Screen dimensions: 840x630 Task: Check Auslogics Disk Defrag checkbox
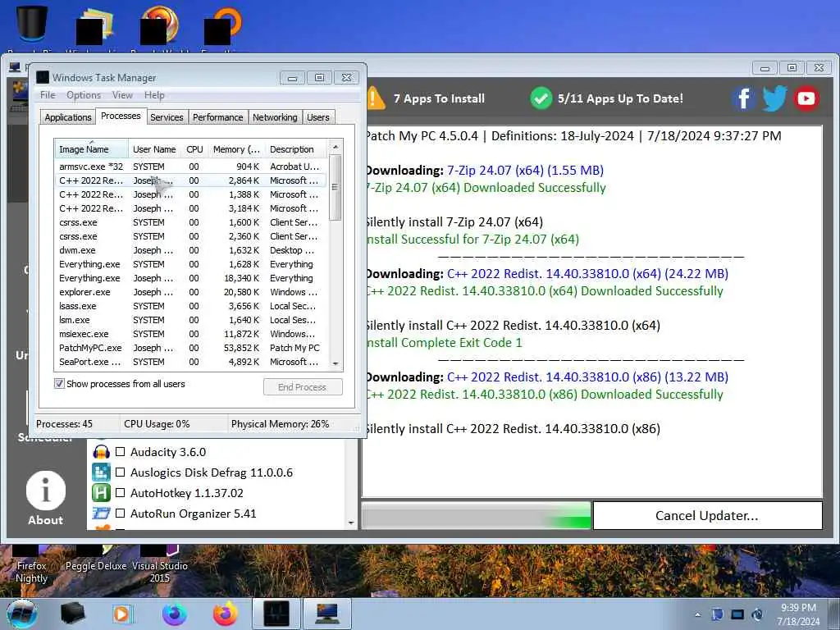click(121, 472)
